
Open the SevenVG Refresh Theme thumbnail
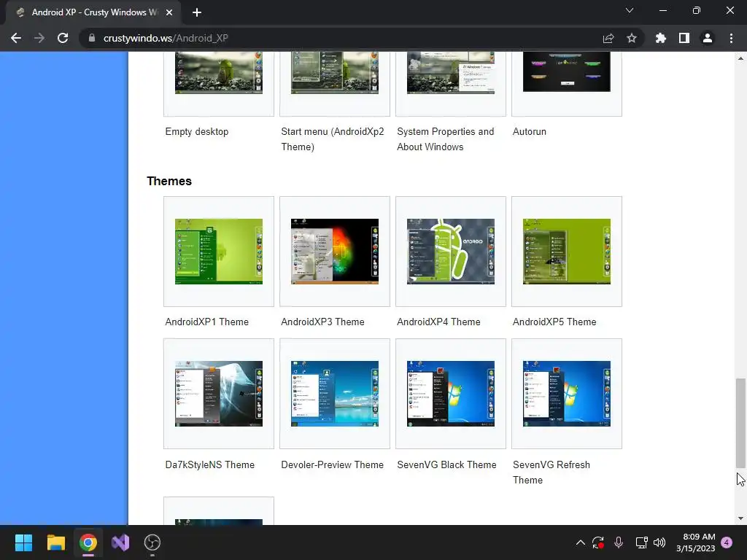tap(566, 394)
